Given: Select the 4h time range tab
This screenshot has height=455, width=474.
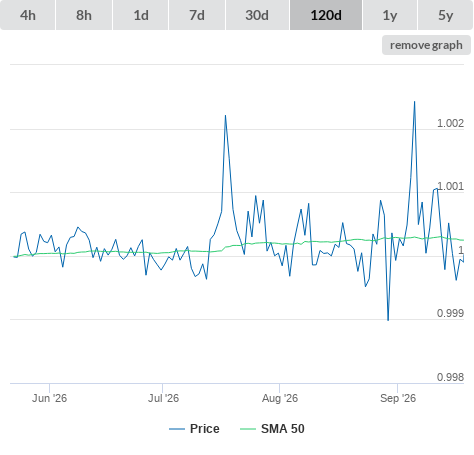Looking at the screenshot, I should 28,15.
